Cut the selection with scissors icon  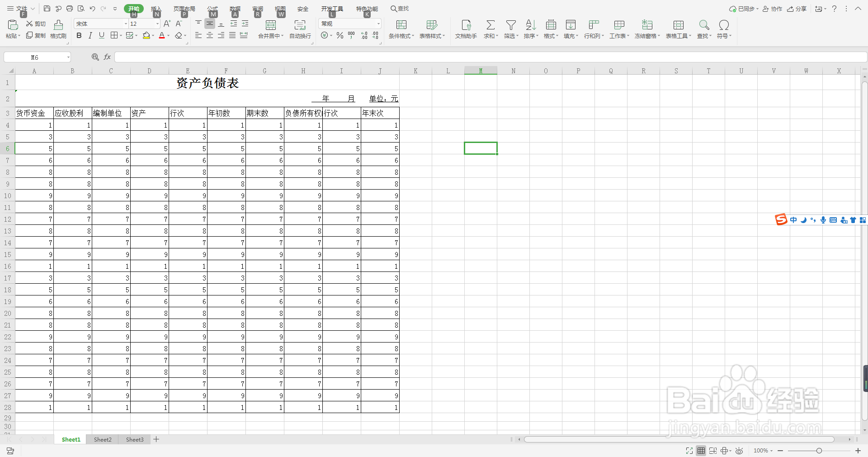[30, 24]
